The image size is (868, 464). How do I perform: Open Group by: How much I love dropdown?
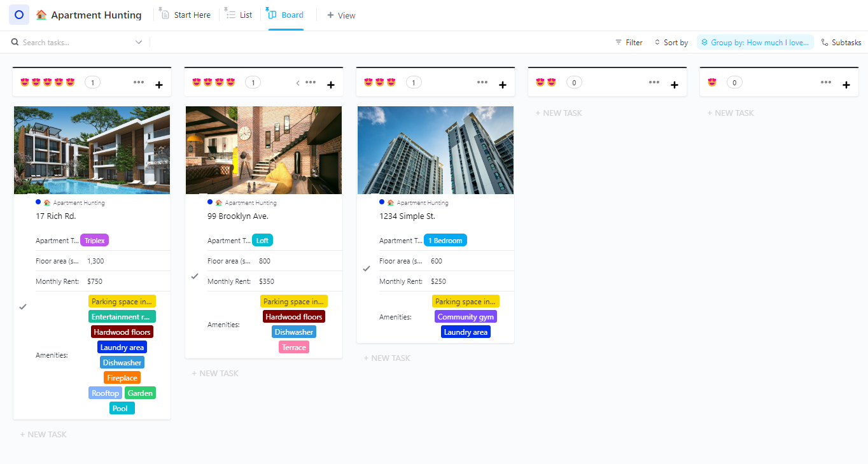click(x=755, y=43)
